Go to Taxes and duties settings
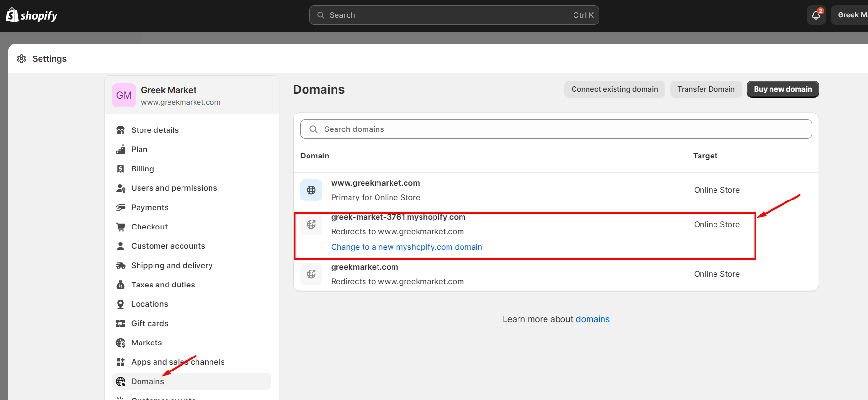This screenshot has height=400, width=868. 163,285
